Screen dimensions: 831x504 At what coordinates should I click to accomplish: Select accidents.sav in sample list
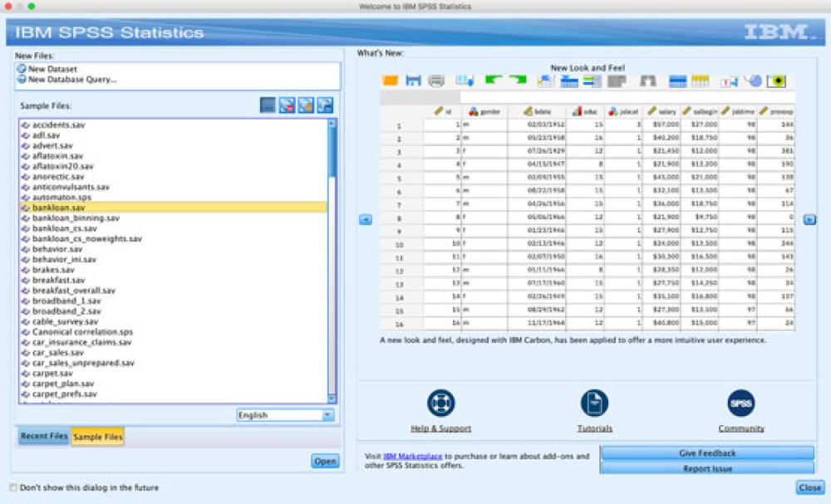click(x=174, y=125)
